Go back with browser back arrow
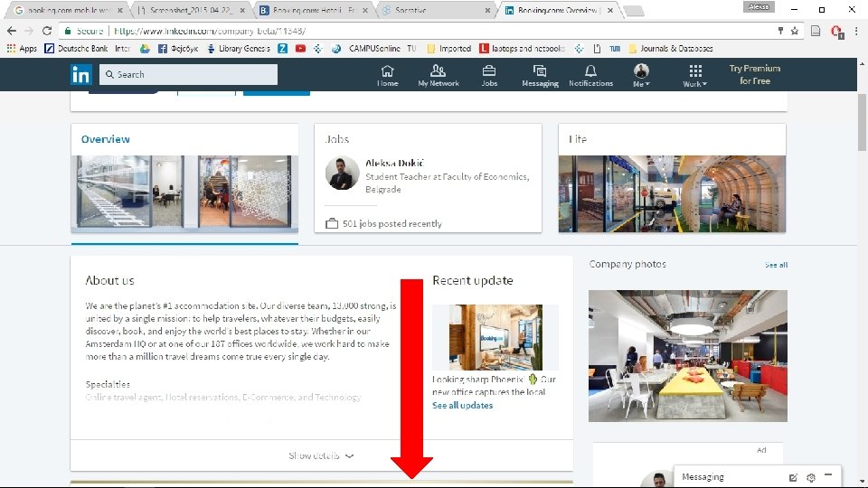The height and width of the screenshot is (488, 868). pyautogui.click(x=12, y=31)
